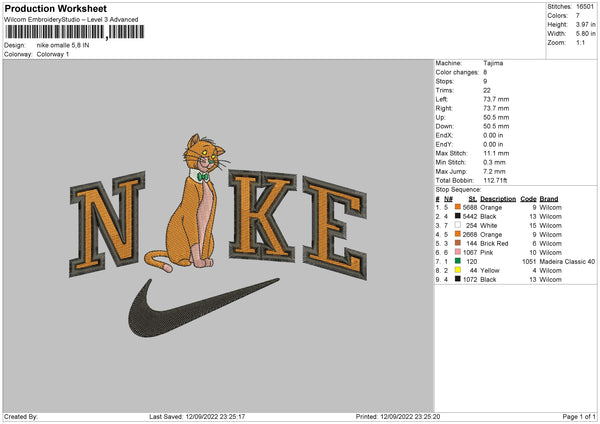The height and width of the screenshot is (424, 600).
Task: Click the Stops value 9
Action: (485, 81)
